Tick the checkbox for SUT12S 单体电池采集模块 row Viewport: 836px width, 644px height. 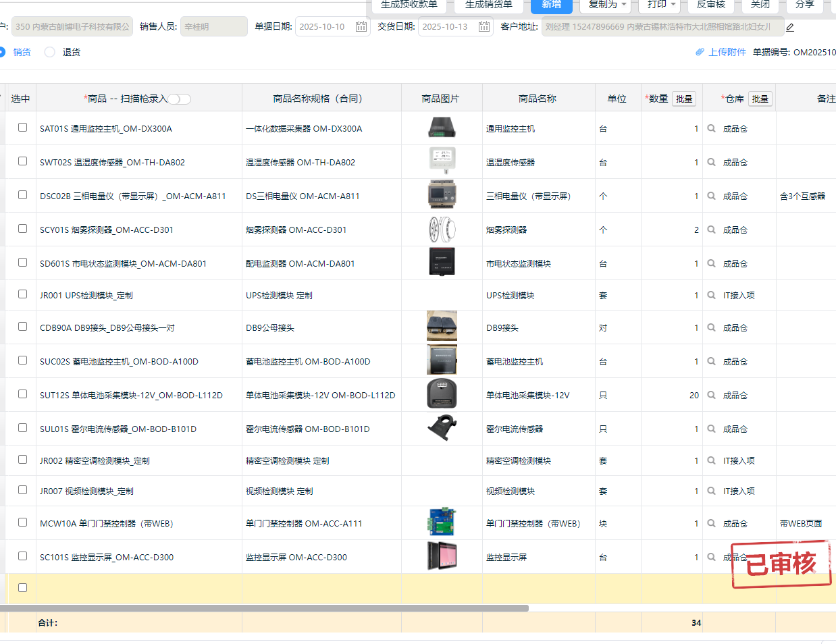(x=22, y=394)
